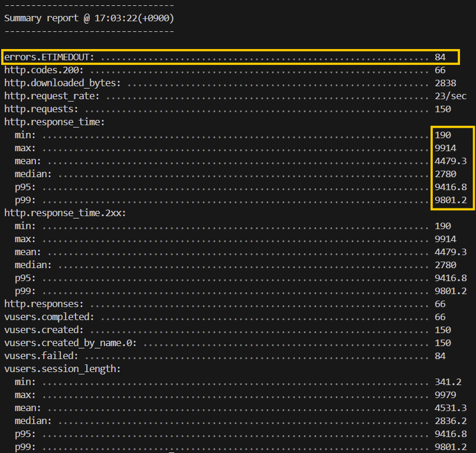Click the value 66 on http.codes.200 row
Screen dimensions: 476x453
pyautogui.click(x=440, y=70)
